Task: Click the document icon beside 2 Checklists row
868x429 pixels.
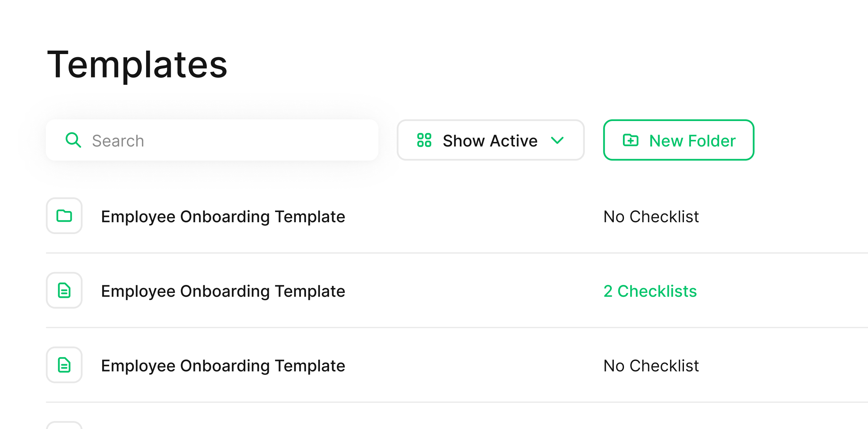Action: 64,291
